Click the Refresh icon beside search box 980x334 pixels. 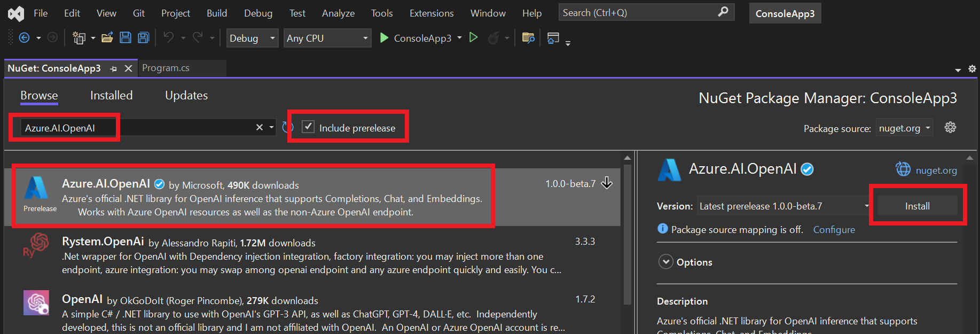click(288, 127)
